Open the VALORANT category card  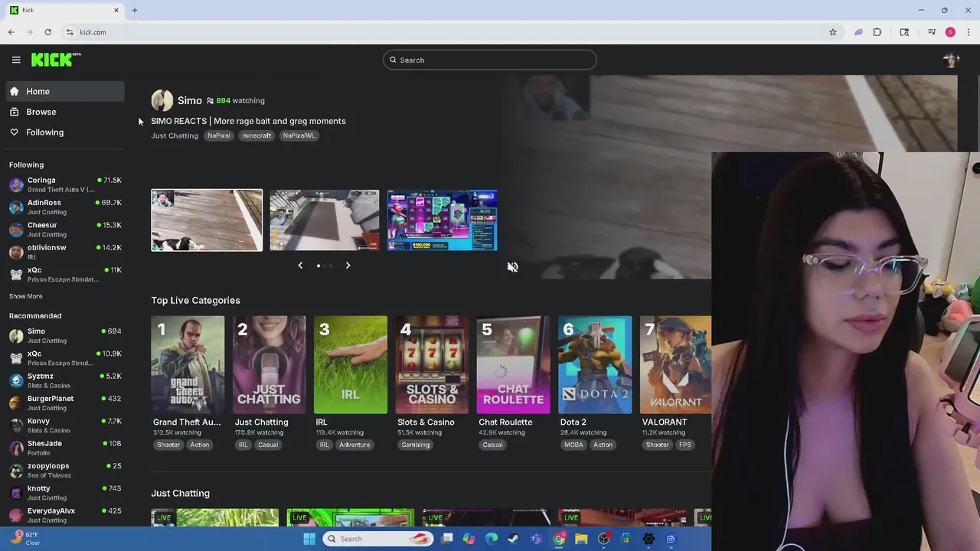pyautogui.click(x=676, y=365)
